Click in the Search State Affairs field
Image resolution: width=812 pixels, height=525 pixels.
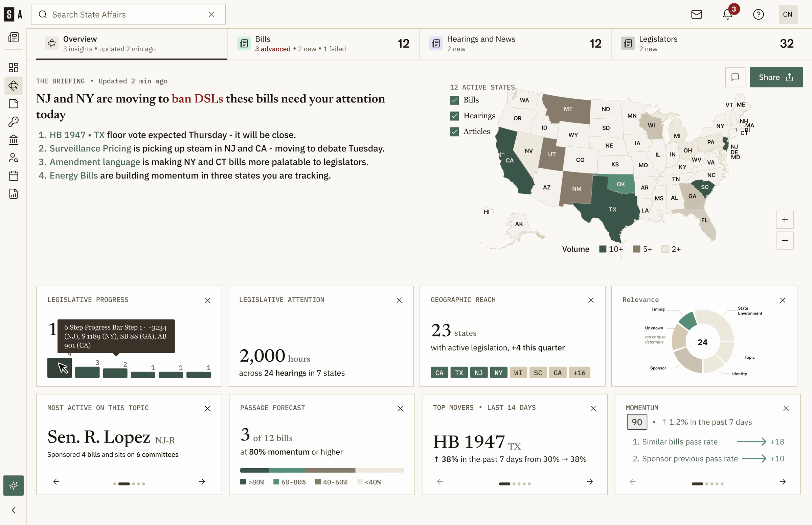pyautogui.click(x=128, y=14)
